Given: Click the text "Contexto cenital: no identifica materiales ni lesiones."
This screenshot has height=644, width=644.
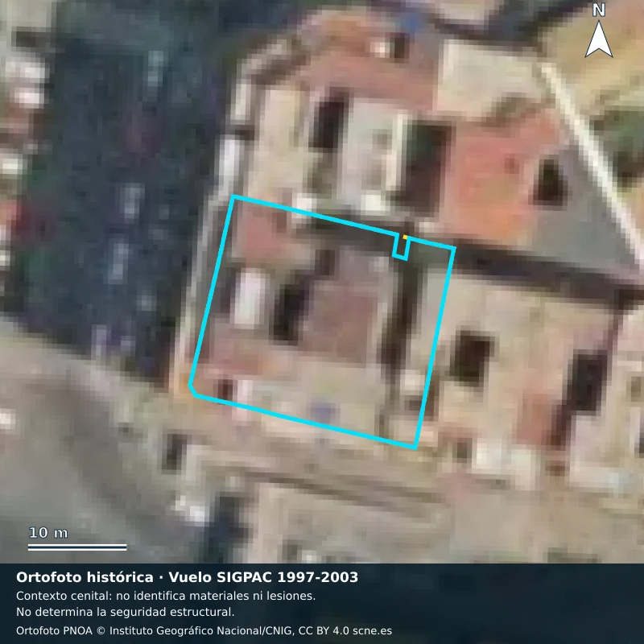Looking at the screenshot, I should point(166,596).
